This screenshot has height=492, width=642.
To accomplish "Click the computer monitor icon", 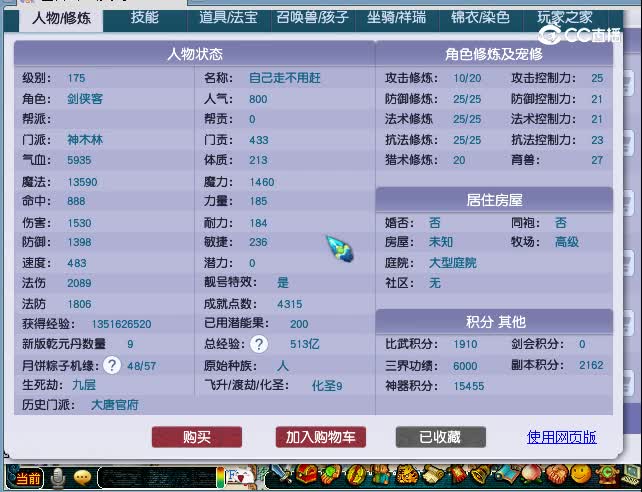I will [631, 476].
